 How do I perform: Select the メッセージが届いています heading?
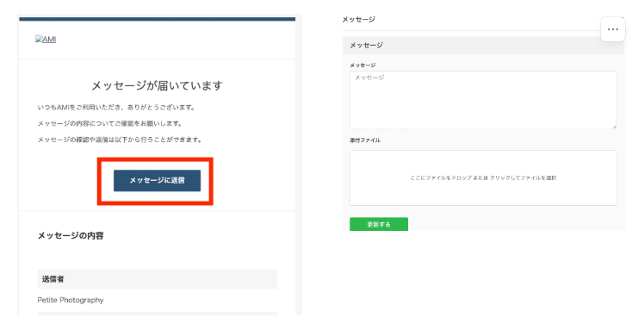pos(157,85)
